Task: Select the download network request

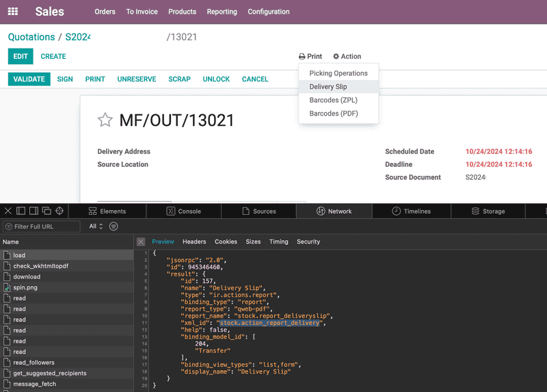Action: pos(67,277)
